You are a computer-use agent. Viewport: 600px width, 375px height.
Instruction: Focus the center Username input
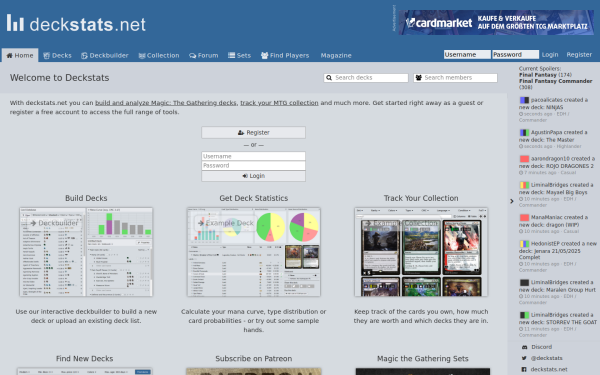click(x=253, y=156)
